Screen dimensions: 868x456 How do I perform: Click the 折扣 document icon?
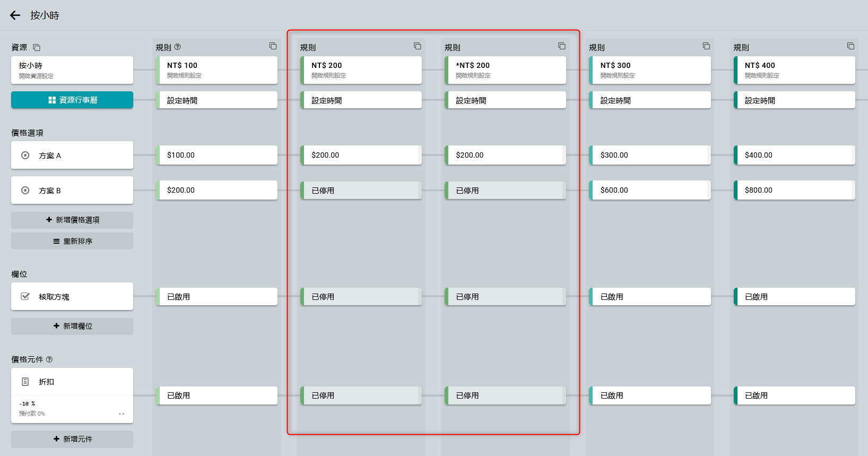click(25, 382)
